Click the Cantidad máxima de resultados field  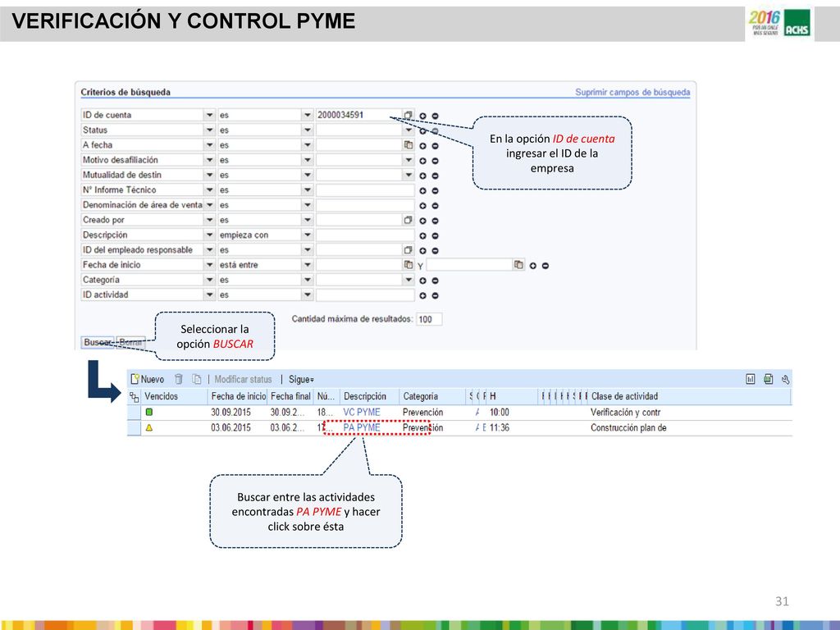tap(429, 319)
